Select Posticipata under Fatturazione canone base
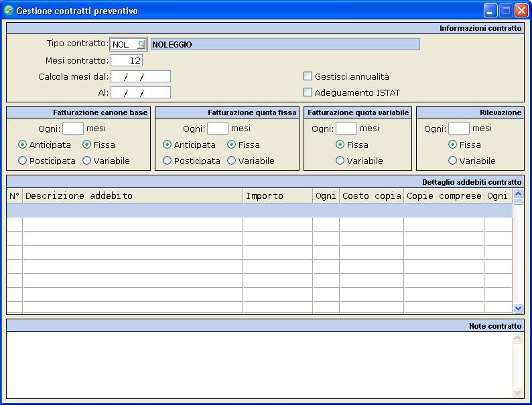This screenshot has height=405, width=532. [22, 161]
